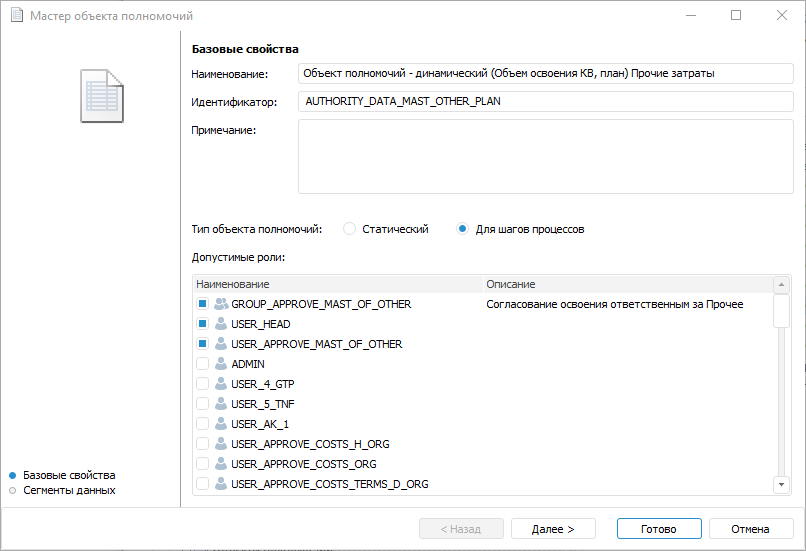Enable the ADMIN role checkbox

tap(202, 364)
